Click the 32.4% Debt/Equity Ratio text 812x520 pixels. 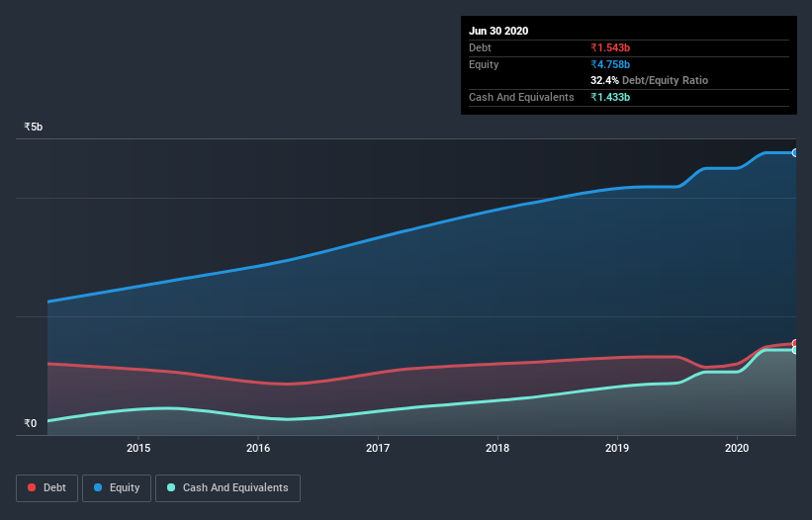(x=649, y=80)
